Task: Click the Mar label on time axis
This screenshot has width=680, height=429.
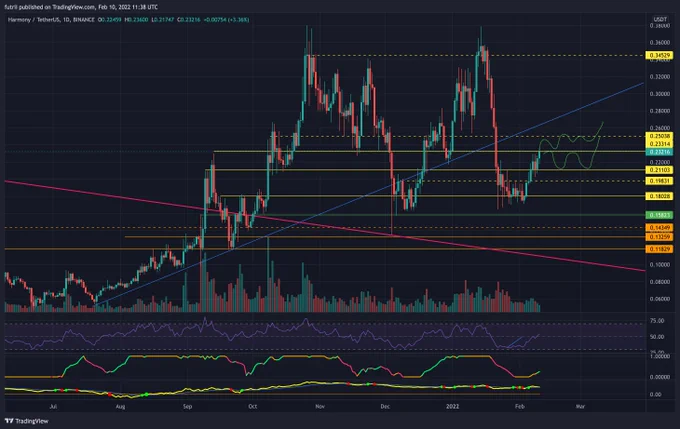Action: [x=580, y=406]
